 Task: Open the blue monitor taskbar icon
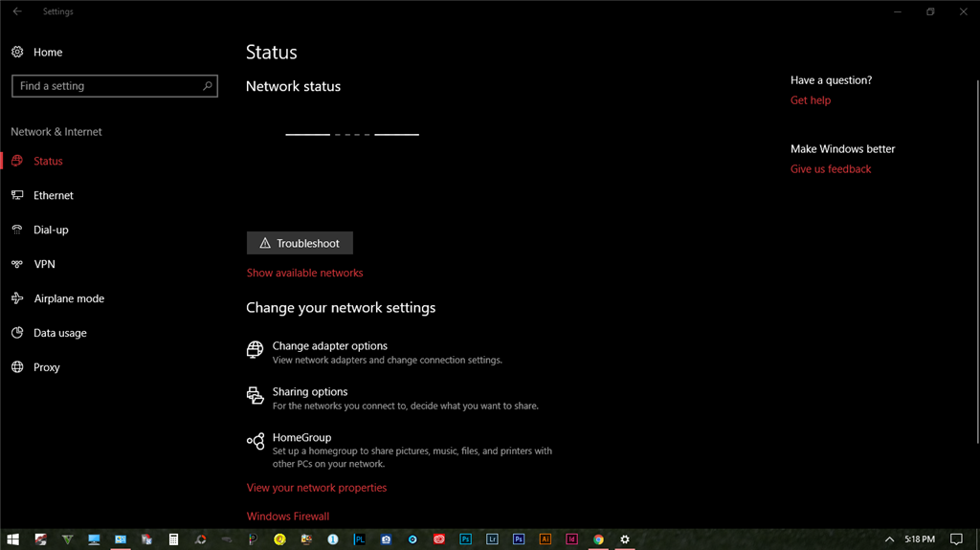pyautogui.click(x=94, y=539)
